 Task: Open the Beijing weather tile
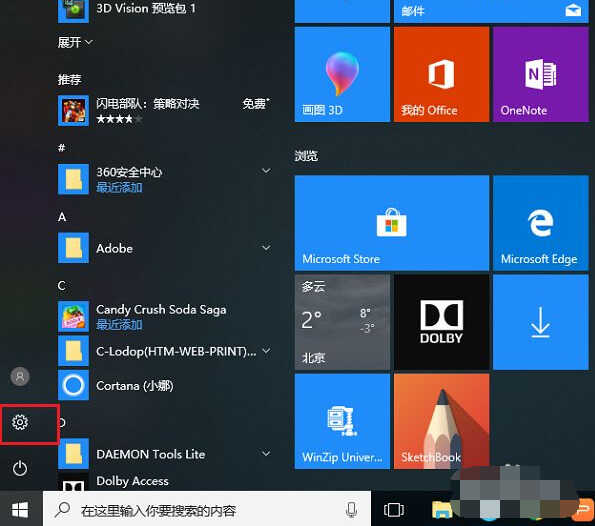[x=342, y=322]
